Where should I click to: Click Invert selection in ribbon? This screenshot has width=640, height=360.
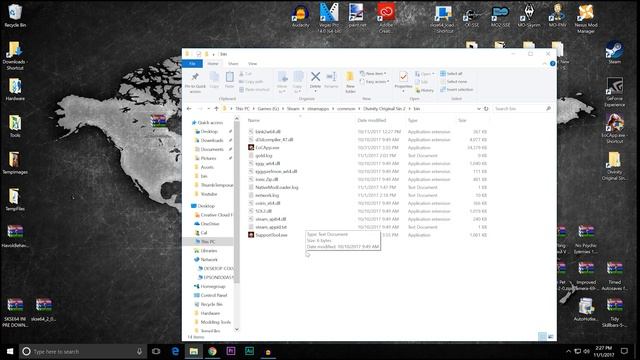click(456, 89)
